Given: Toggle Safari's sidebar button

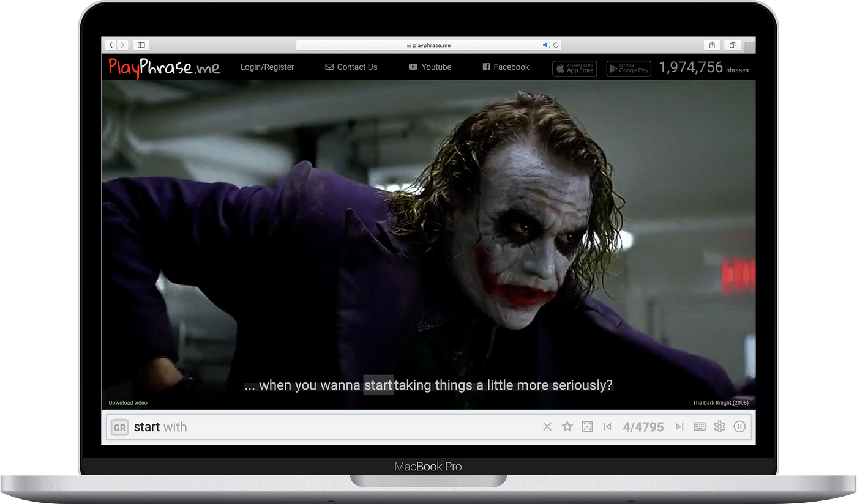Looking at the screenshot, I should [x=141, y=45].
